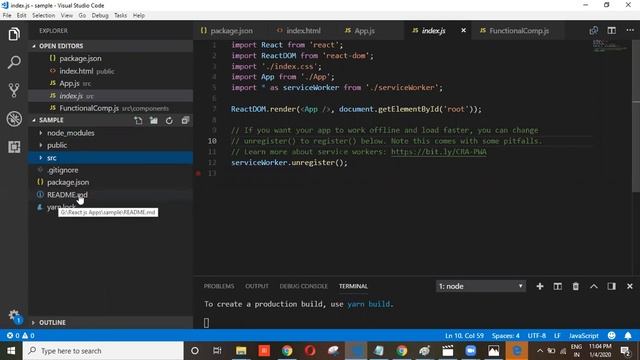Split the editor to the right
This screenshot has height=360, width=640.
[611, 31]
